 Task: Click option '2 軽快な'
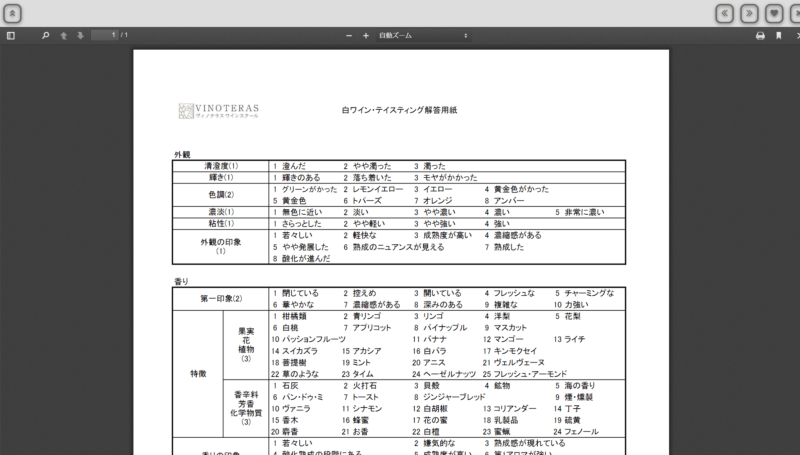360,235
